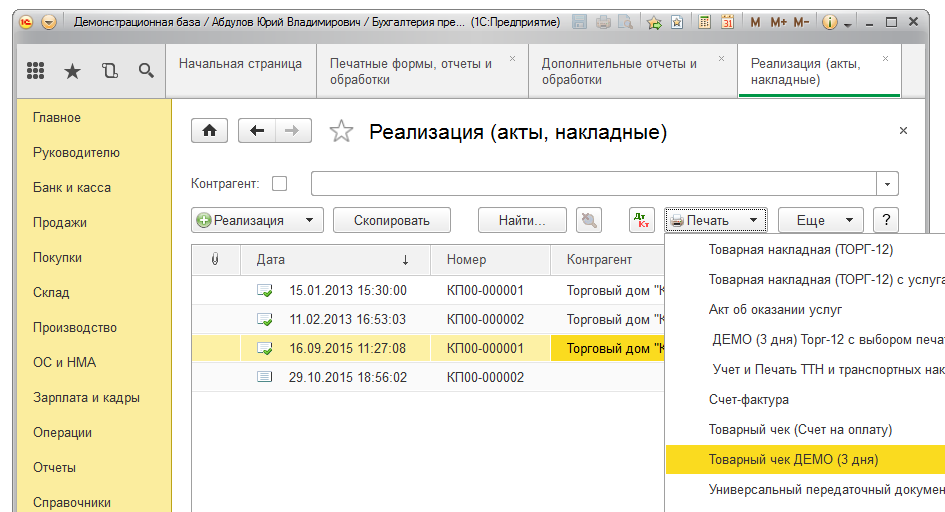Viewport: 945px width, 512px height.
Task: Expand the Контрагент field dropdown arrow
Action: (x=887, y=184)
